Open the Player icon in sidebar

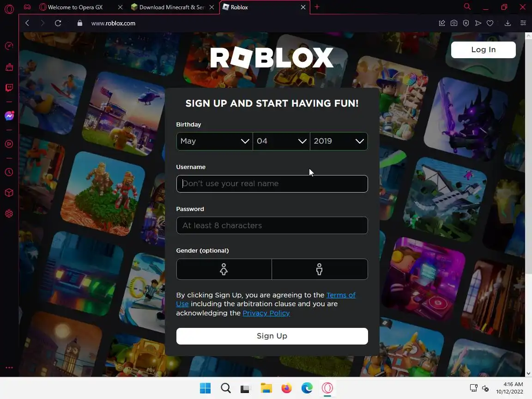9,144
